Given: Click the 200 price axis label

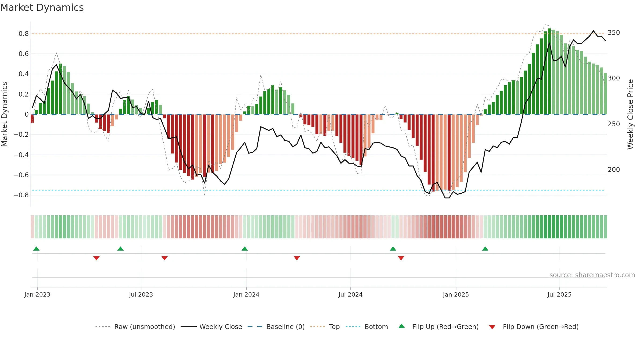Looking at the screenshot, I should [614, 170].
